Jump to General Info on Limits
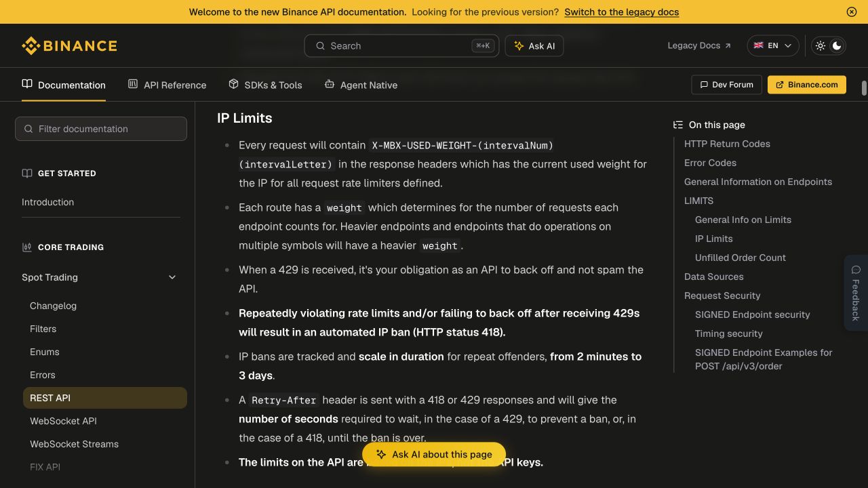The width and height of the screenshot is (868, 488). coord(743,220)
